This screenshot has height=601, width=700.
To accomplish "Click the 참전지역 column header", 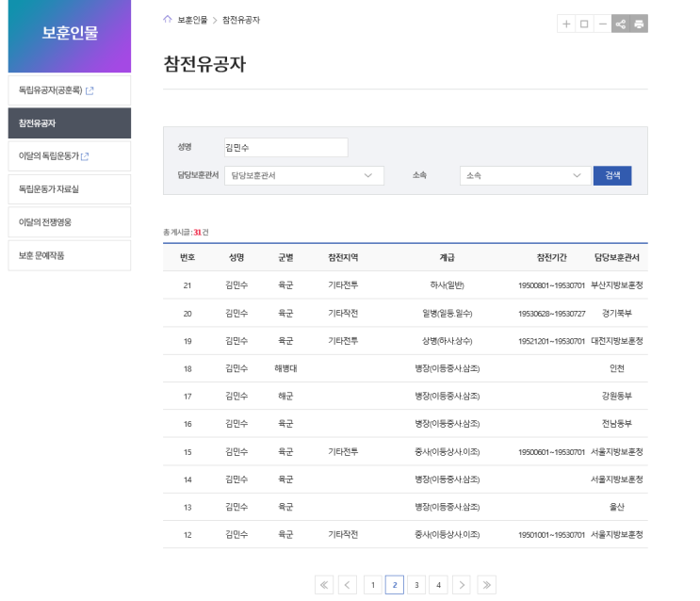I will (343, 257).
